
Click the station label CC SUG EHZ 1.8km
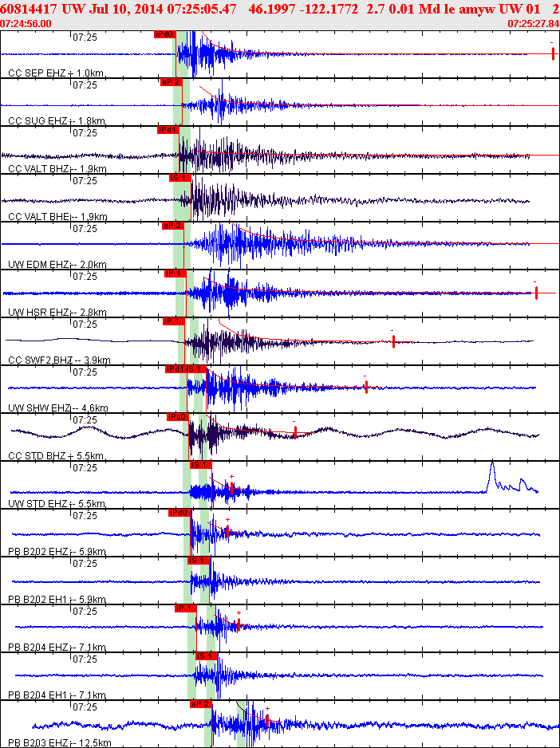click(x=57, y=121)
